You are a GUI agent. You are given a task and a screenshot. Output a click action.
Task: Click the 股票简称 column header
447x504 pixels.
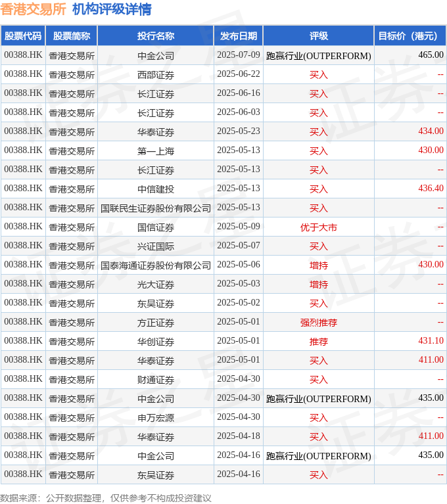click(x=72, y=36)
